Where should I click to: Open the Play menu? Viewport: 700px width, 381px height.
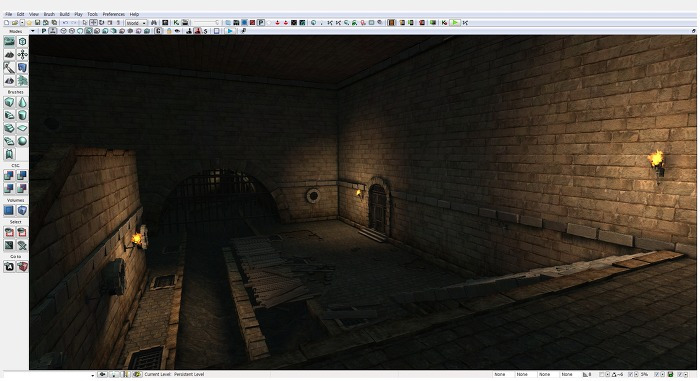click(78, 14)
